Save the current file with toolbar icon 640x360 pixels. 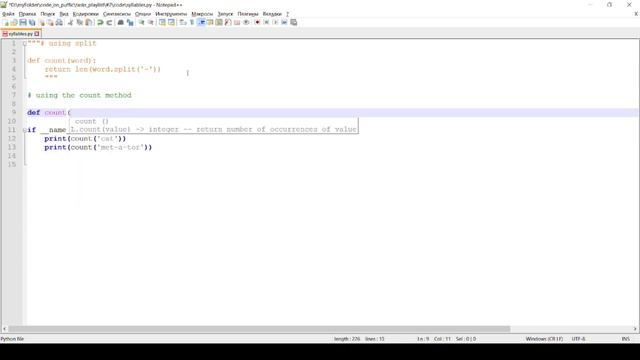coord(23,22)
